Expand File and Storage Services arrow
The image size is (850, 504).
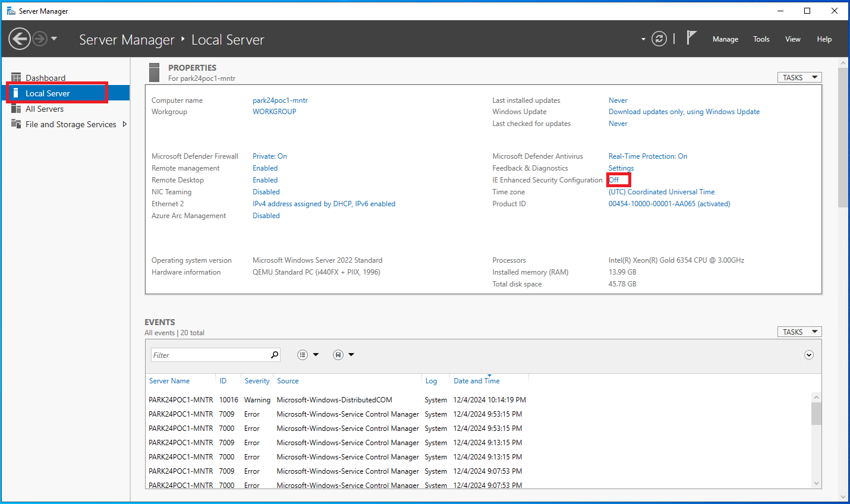124,124
